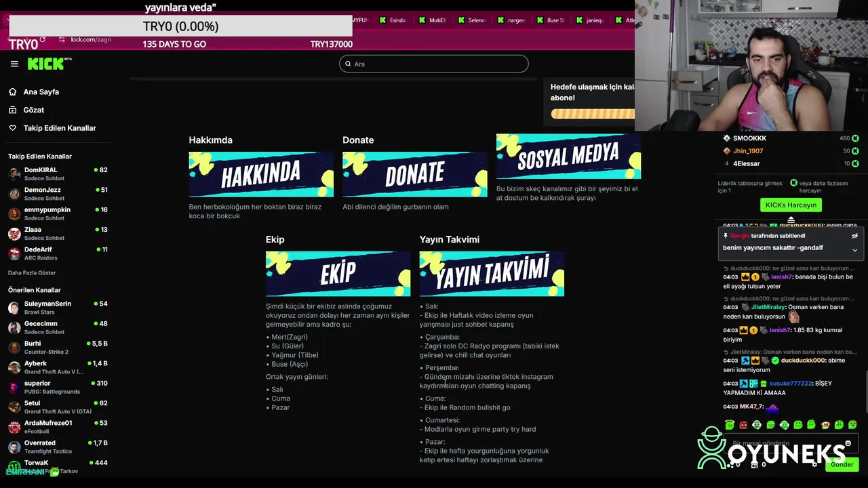Click the home icon beside Ana Sayfa
Screen dimensions: 868x488
(13, 91)
